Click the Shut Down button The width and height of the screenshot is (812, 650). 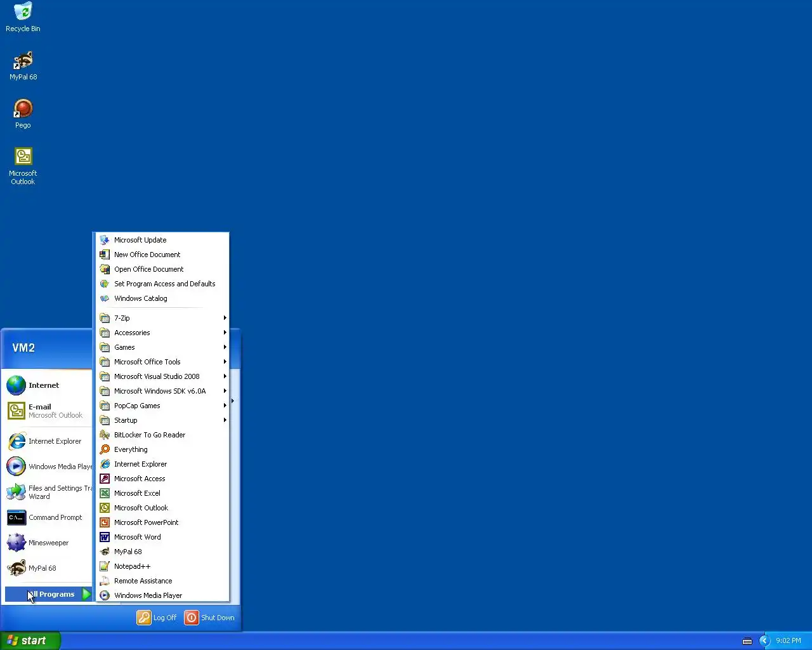click(x=210, y=618)
